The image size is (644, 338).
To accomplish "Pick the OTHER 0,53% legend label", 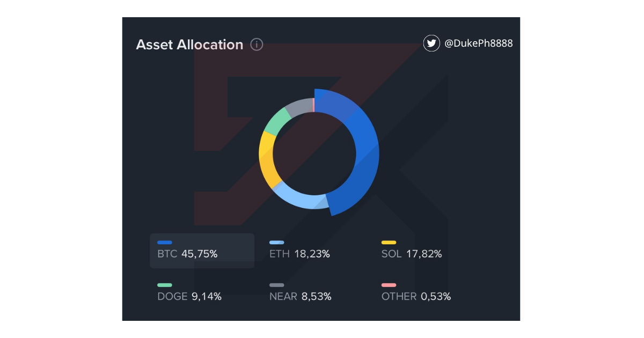I will (x=416, y=296).
